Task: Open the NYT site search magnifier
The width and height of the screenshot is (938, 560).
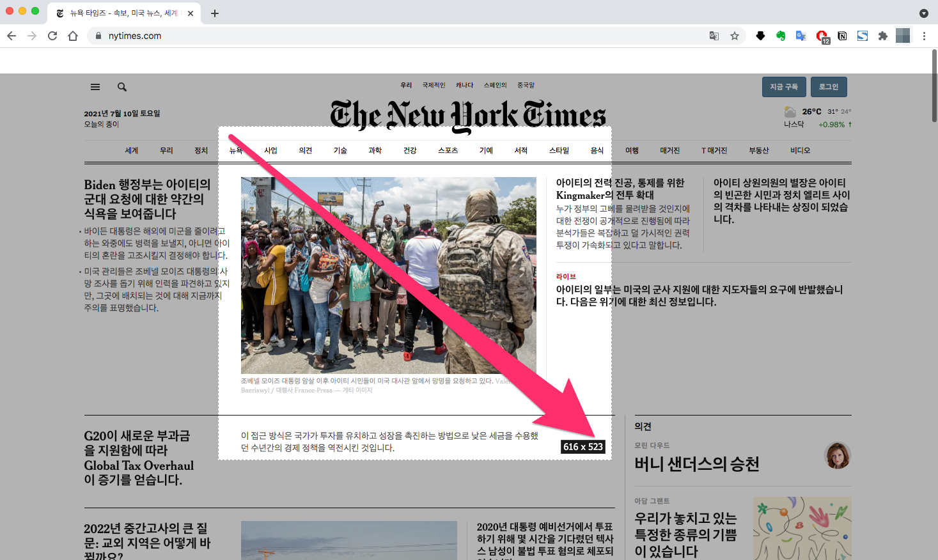Action: pos(122,87)
